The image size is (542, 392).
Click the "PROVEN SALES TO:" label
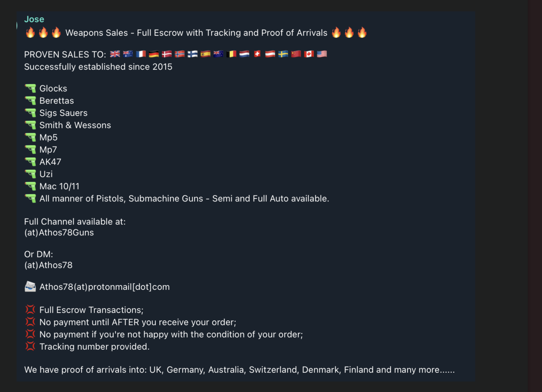[x=65, y=54]
